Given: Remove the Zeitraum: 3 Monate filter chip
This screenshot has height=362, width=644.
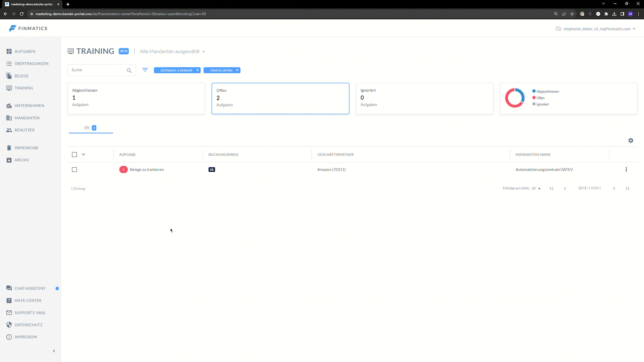Looking at the screenshot, I should coord(198,70).
